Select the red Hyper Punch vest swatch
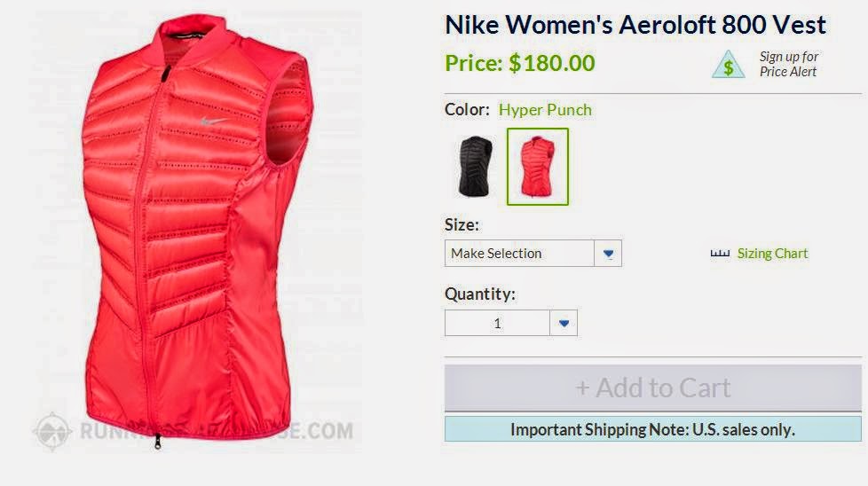Image resolution: width=868 pixels, height=486 pixels. (x=538, y=167)
